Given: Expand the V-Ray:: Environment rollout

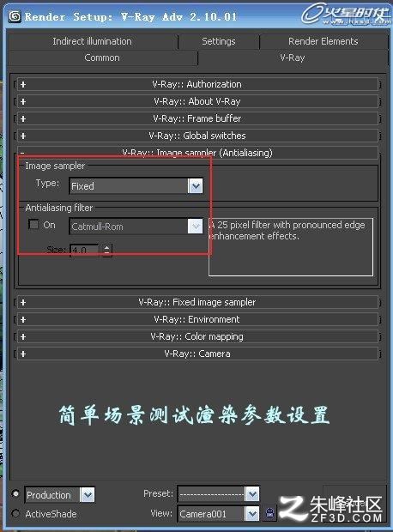Looking at the screenshot, I should tap(197, 319).
